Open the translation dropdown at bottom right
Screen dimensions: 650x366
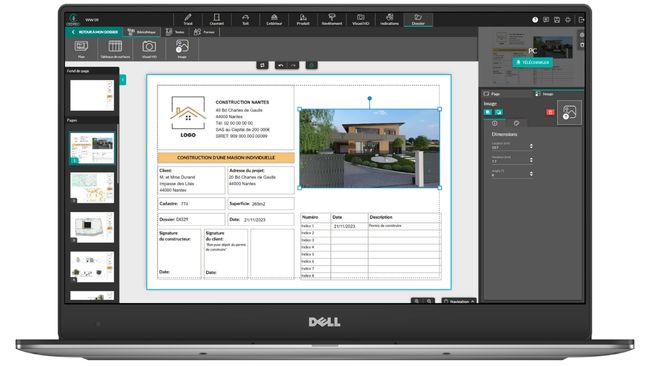459,301
